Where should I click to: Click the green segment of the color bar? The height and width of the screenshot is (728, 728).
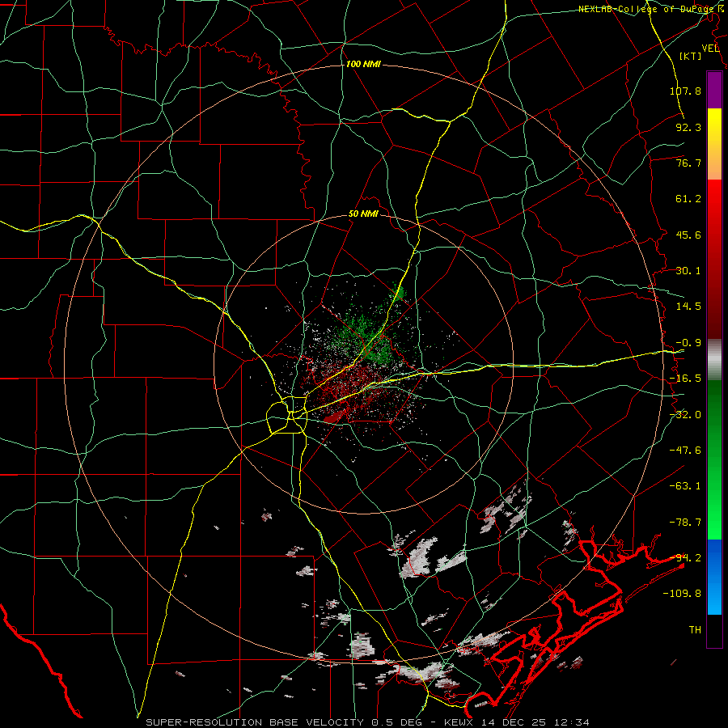(714, 459)
